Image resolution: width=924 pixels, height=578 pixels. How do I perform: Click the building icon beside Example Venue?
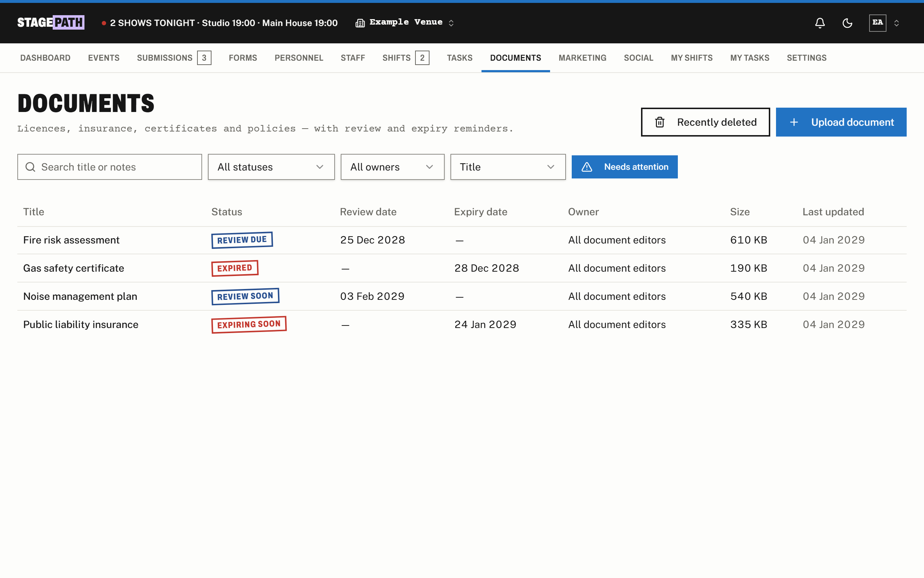pos(359,23)
